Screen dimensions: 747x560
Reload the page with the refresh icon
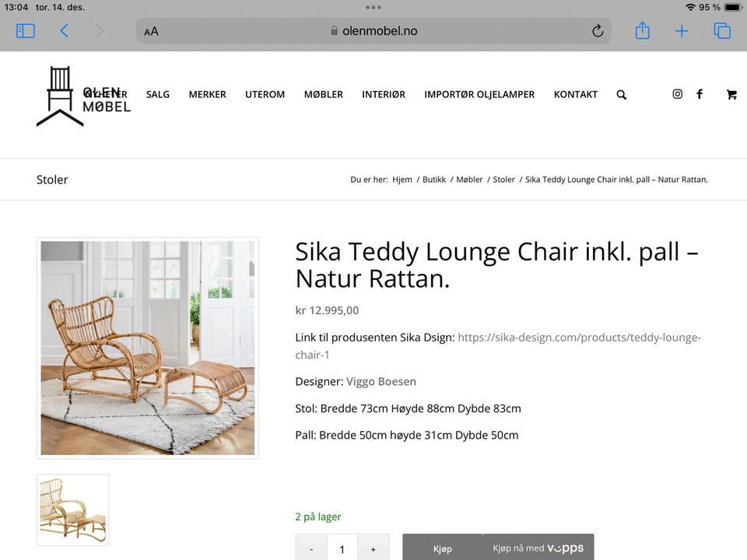(598, 31)
